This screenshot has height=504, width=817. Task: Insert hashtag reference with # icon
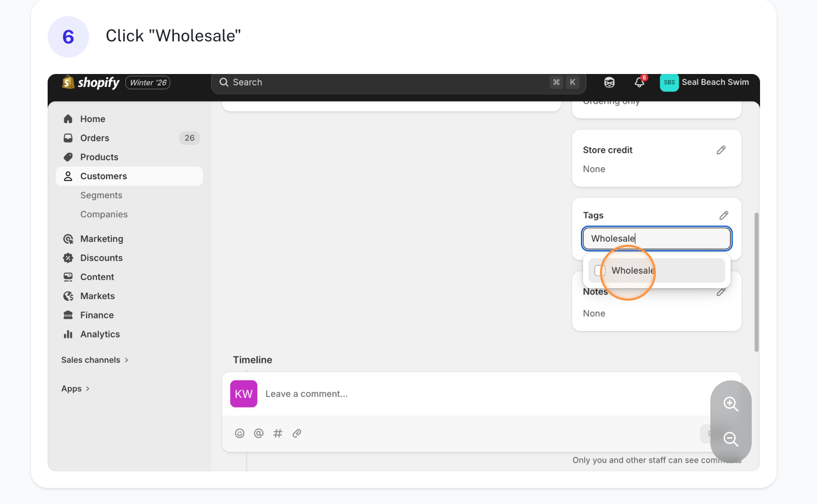point(278,434)
